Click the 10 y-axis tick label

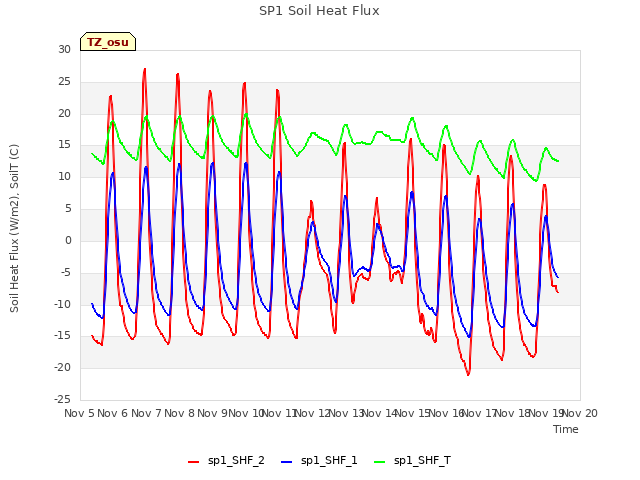click(x=64, y=177)
